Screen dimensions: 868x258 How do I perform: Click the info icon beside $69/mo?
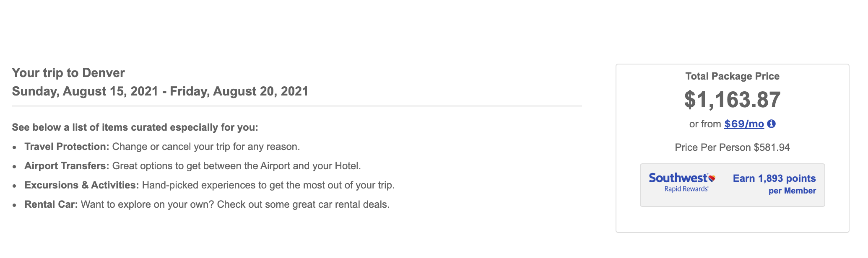[x=771, y=124]
